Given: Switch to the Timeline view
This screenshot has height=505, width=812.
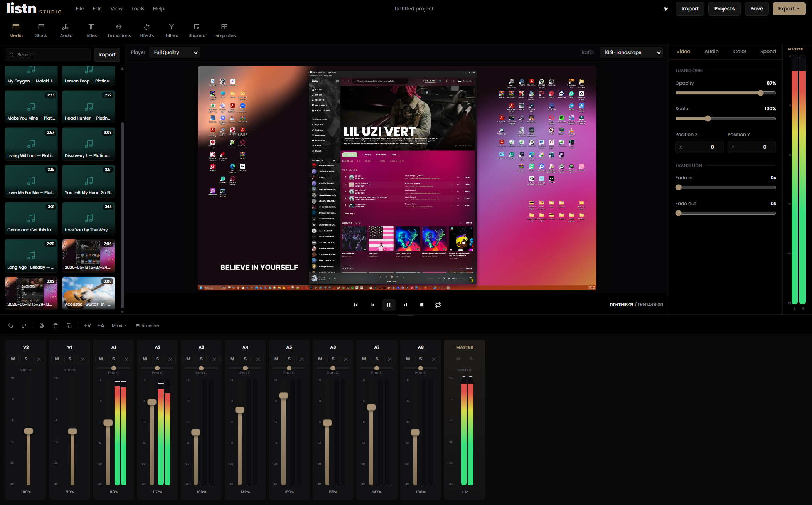Looking at the screenshot, I should click(147, 326).
